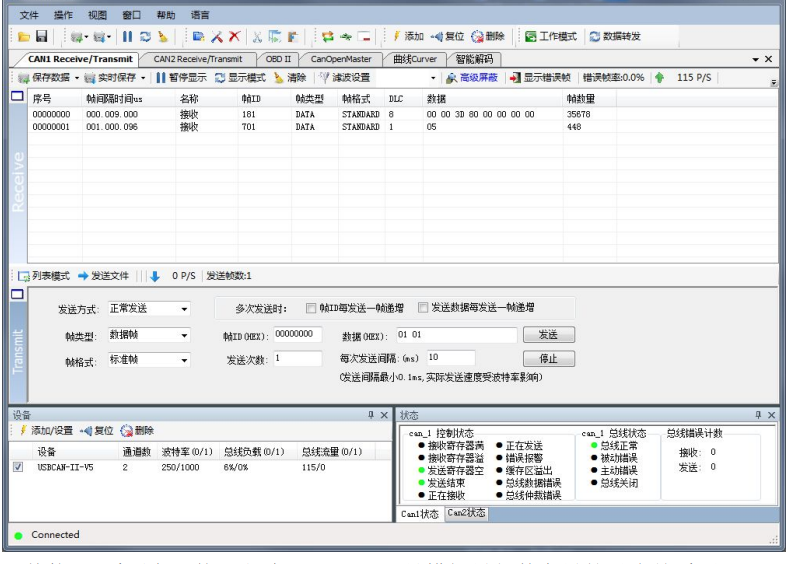Click the broom clear icon in main toolbar

click(x=162, y=36)
